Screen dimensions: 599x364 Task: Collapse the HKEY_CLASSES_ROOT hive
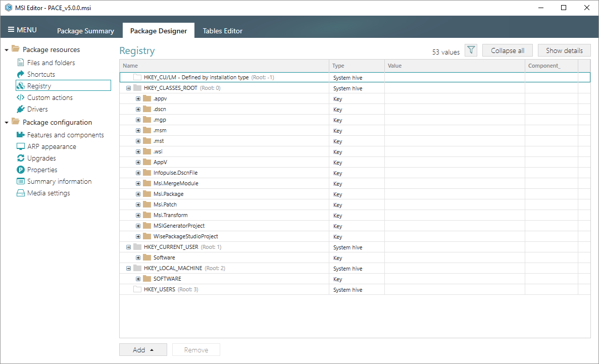[x=129, y=88]
